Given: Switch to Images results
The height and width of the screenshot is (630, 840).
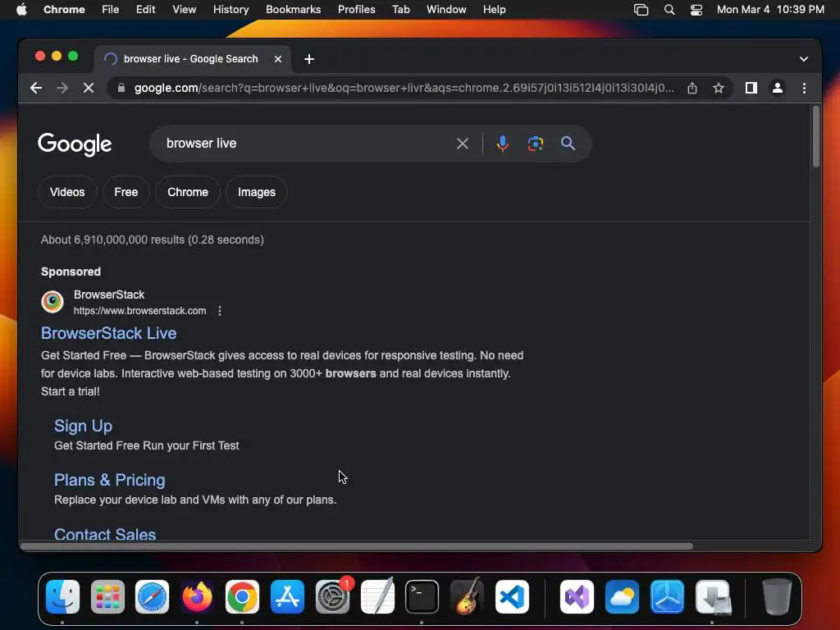Looking at the screenshot, I should click(x=257, y=192).
